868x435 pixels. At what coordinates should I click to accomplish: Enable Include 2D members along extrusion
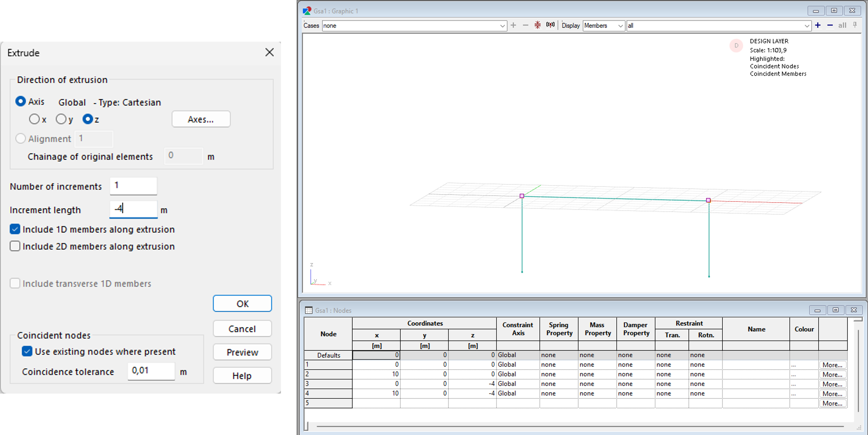pyautogui.click(x=15, y=246)
